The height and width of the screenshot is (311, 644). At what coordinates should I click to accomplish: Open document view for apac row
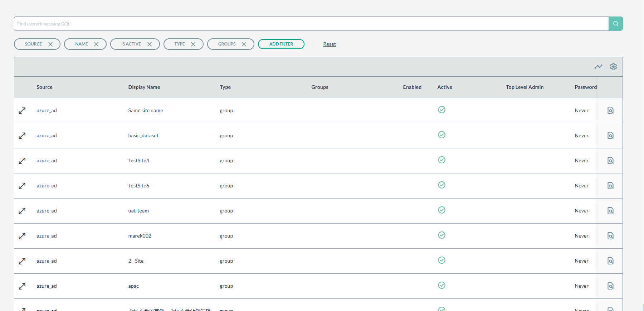point(610,286)
